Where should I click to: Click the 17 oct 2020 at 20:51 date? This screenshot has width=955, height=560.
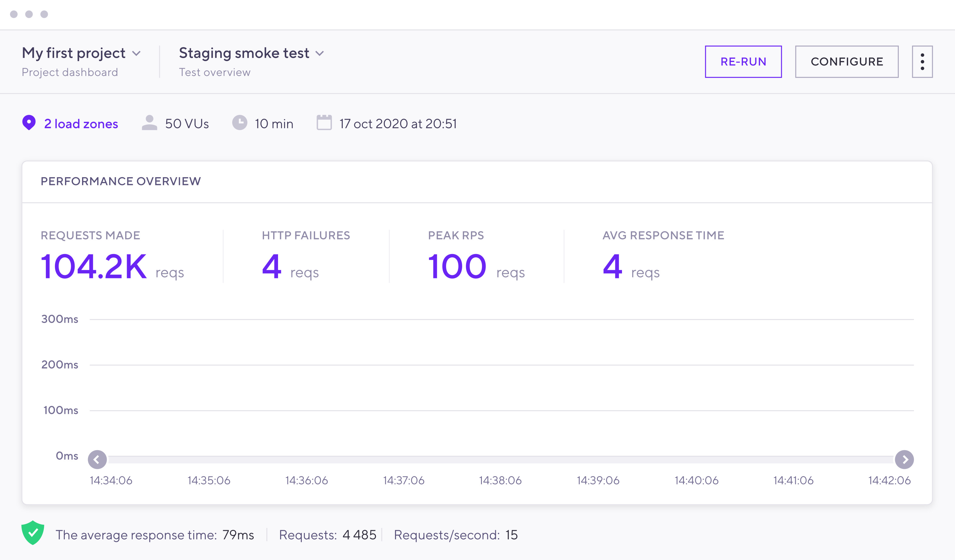398,124
